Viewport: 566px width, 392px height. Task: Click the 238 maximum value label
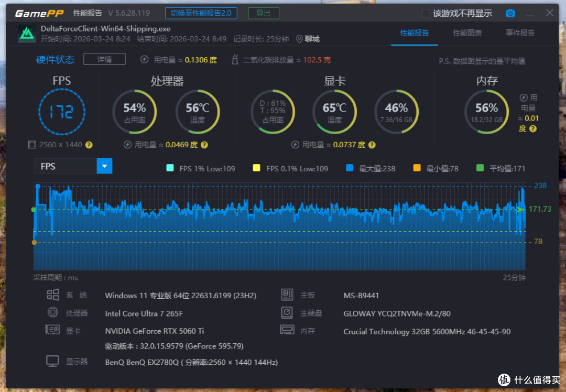pyautogui.click(x=540, y=186)
